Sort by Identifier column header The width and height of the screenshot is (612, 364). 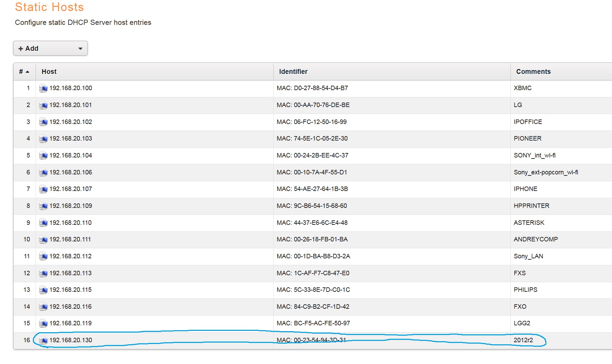click(x=293, y=72)
